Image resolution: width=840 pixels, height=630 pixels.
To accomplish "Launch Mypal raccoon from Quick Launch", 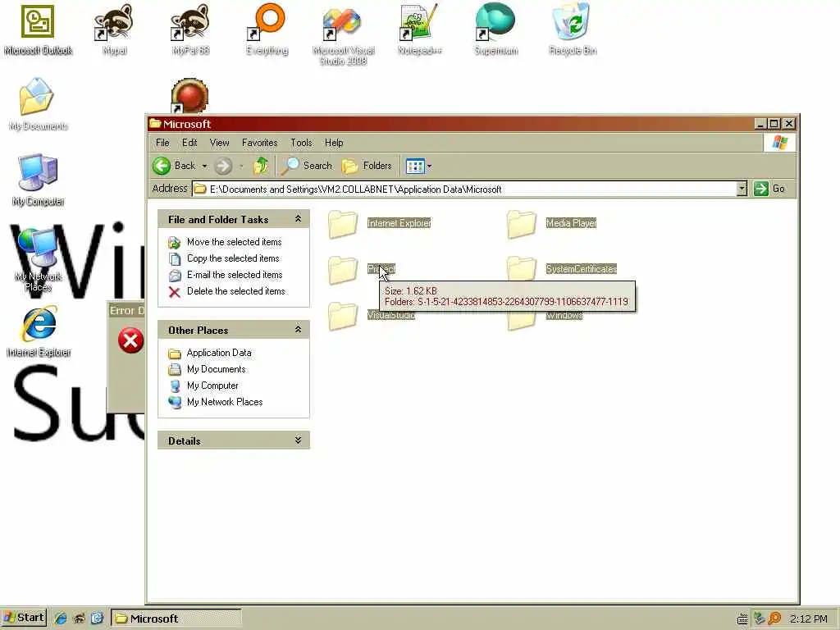I will coord(79,619).
